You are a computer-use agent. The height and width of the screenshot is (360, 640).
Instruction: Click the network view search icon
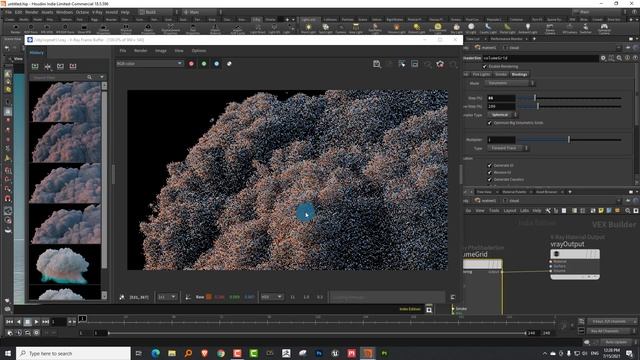tap(628, 211)
